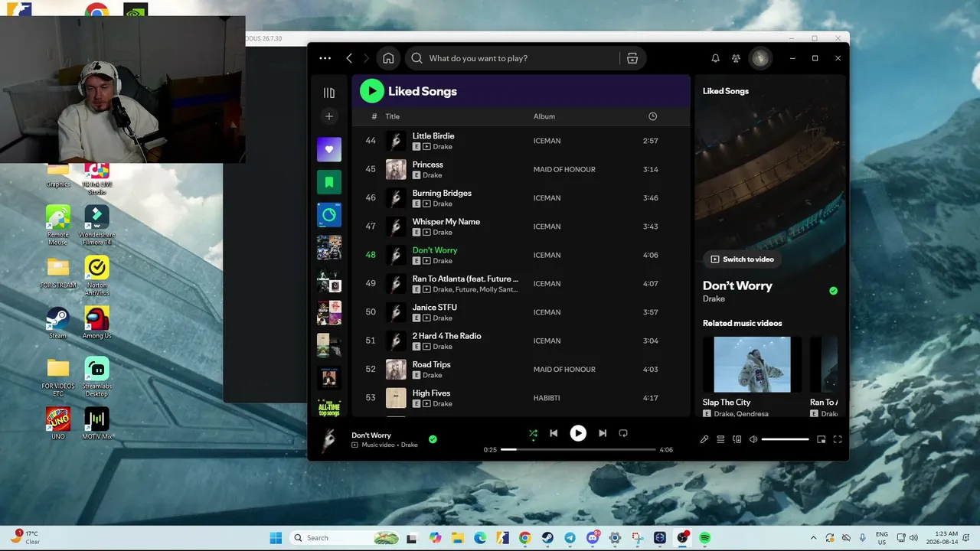This screenshot has height=551, width=980.
Task: Play the Liked Songs playlist with green button
Action: click(x=372, y=91)
